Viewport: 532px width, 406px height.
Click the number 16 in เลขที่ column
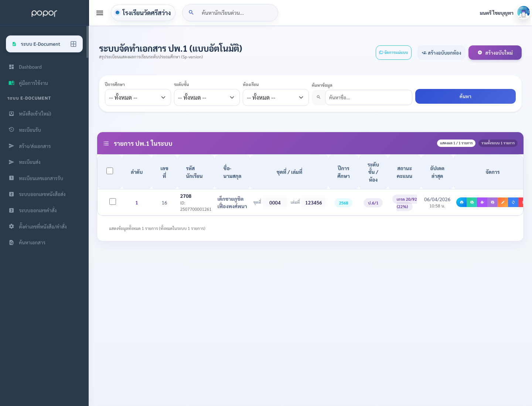coord(164,203)
